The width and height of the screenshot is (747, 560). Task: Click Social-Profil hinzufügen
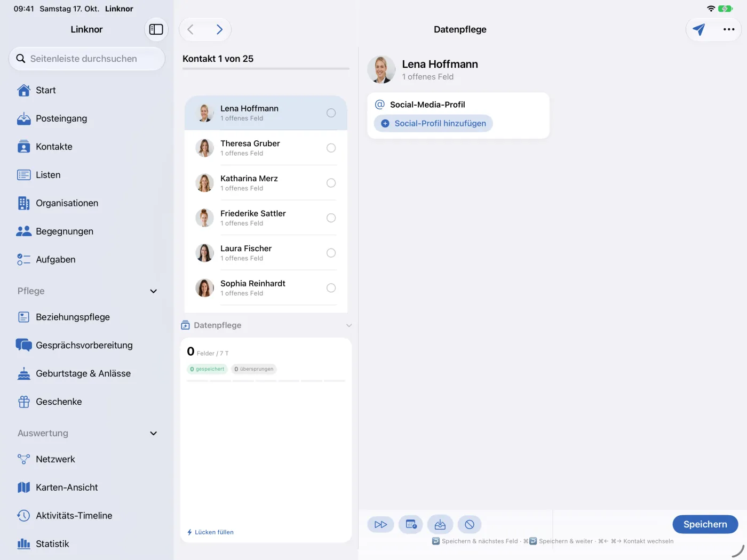[x=433, y=123]
